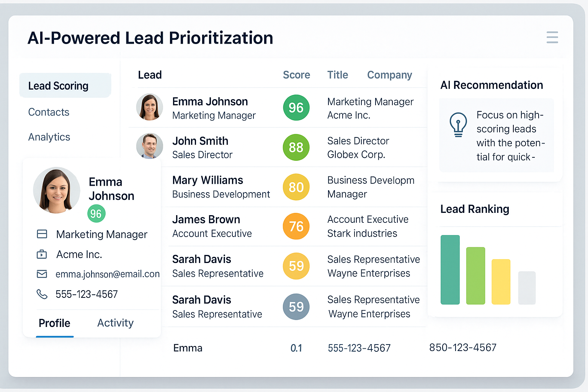Click the job title card icon
The width and height of the screenshot is (588, 392).
[x=42, y=234]
